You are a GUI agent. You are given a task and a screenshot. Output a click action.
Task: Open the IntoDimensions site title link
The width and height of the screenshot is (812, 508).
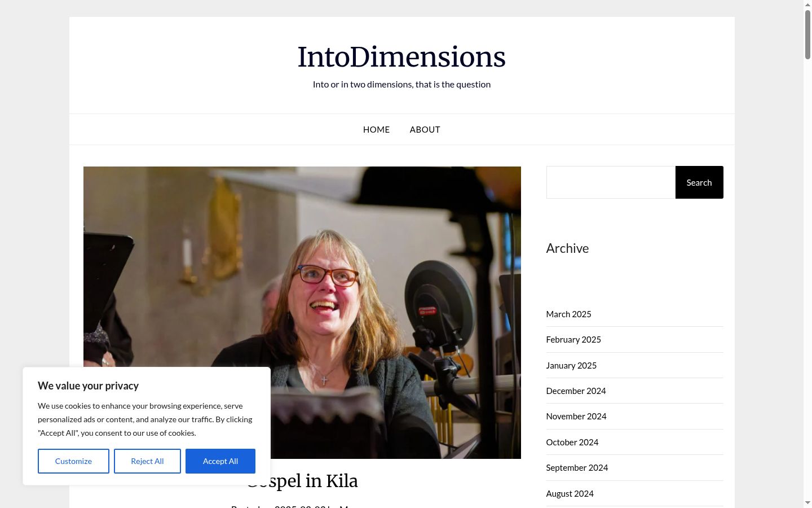(x=401, y=57)
